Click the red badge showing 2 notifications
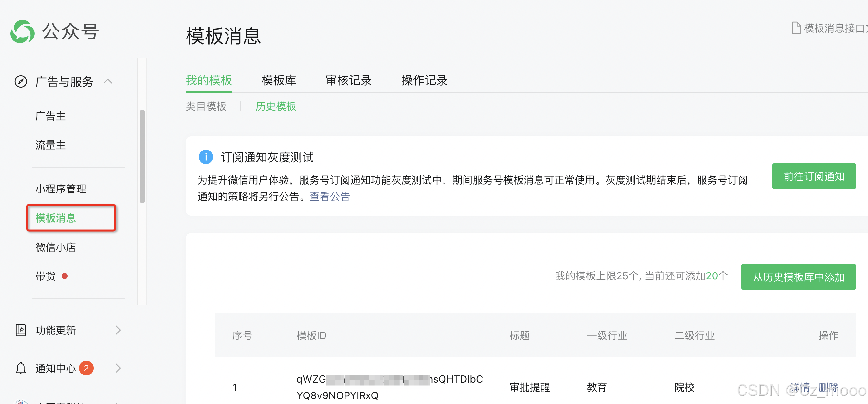Image resolution: width=868 pixels, height=404 pixels. pos(86,368)
